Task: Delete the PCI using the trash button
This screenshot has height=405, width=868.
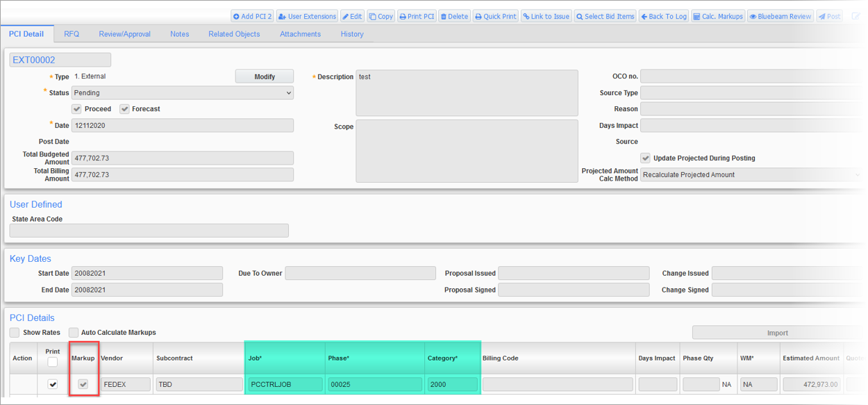Action: pos(454,16)
